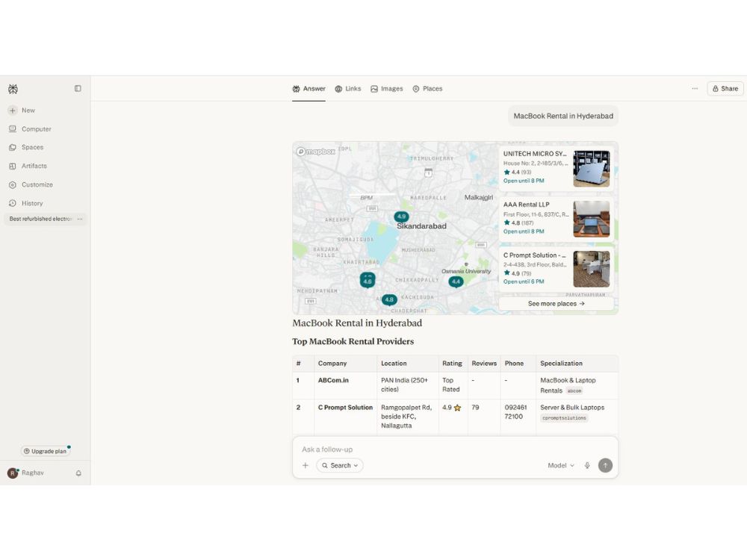This screenshot has height=560, width=747.
Task: Click the submit arrow button
Action: point(605,465)
